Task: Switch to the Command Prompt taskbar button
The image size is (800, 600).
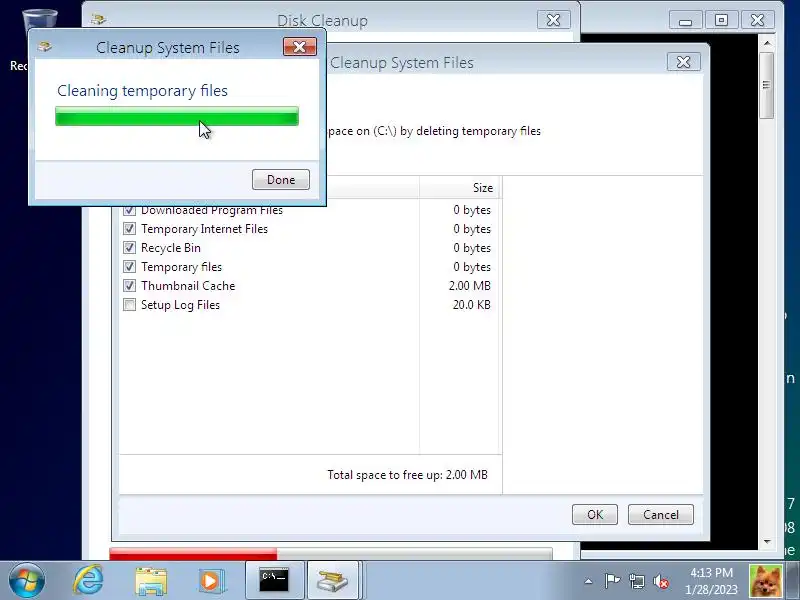Action: [274, 581]
